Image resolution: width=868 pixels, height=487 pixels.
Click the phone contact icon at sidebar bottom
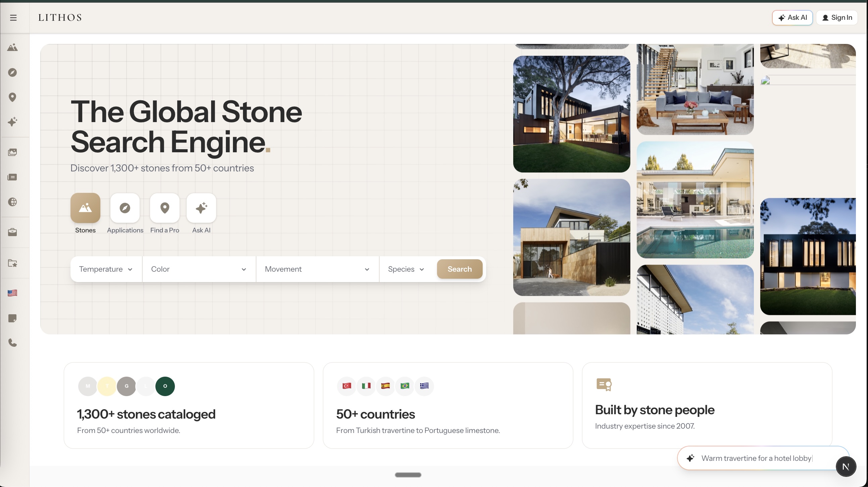[12, 343]
